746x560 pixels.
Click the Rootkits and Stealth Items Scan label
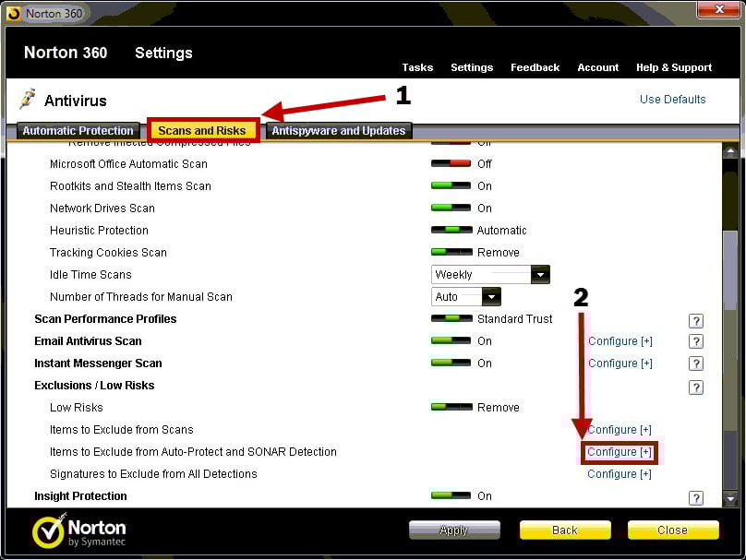pyautogui.click(x=130, y=185)
